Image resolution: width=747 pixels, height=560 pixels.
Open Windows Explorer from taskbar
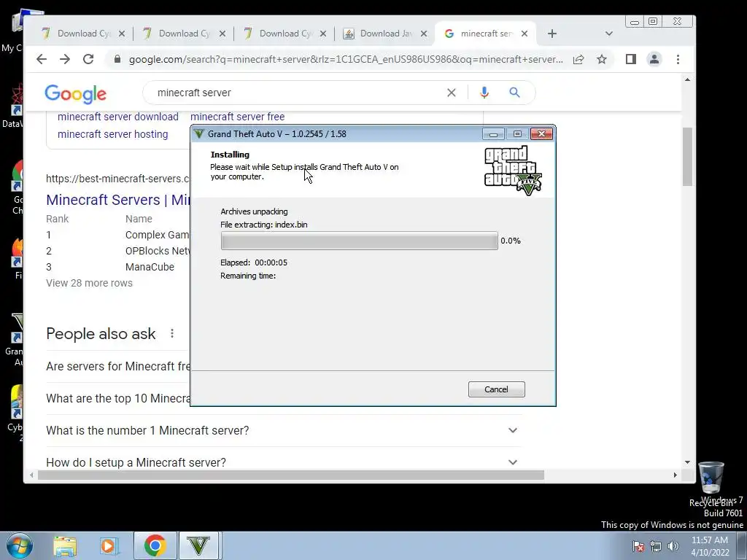point(65,545)
